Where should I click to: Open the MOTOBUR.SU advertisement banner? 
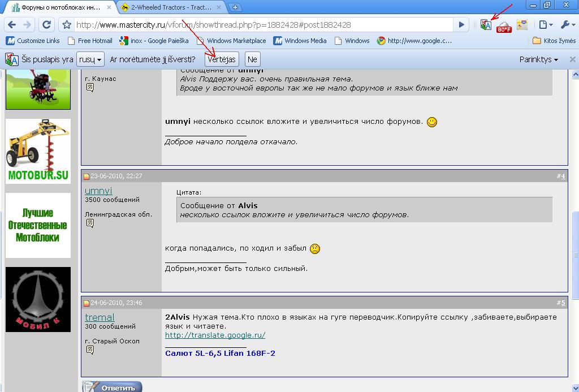38,151
